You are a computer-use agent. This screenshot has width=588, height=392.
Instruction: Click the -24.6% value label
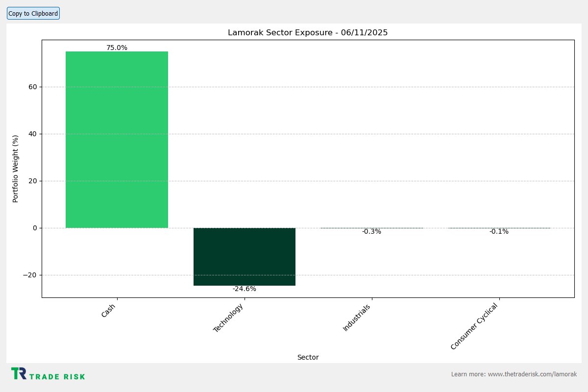click(x=245, y=289)
